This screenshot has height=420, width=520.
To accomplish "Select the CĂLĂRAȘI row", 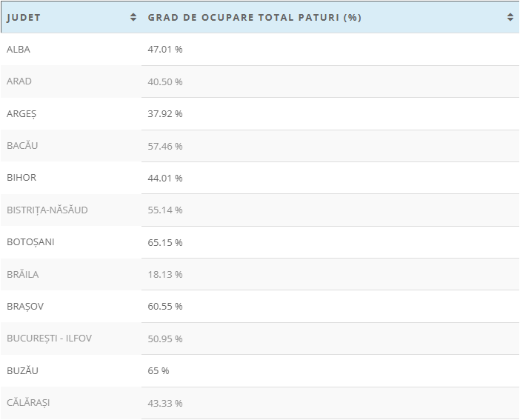I will coord(260,403).
